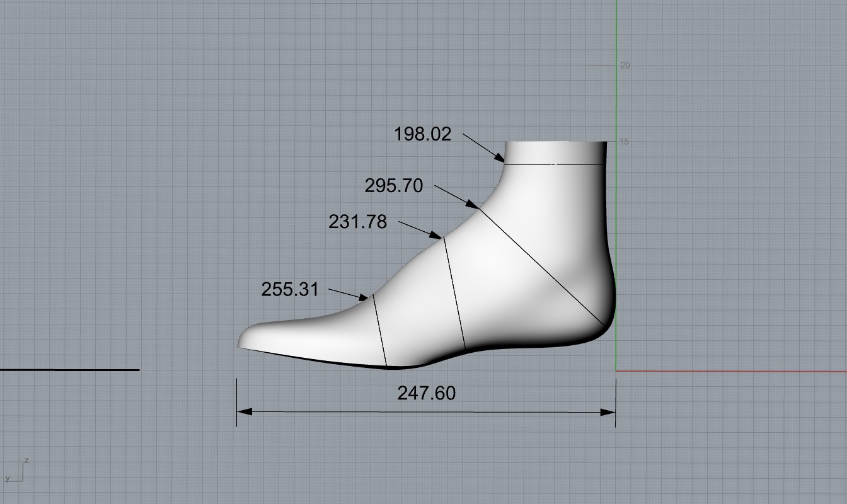
Task: Click the leader arrow tip for 198.02
Action: tap(504, 162)
